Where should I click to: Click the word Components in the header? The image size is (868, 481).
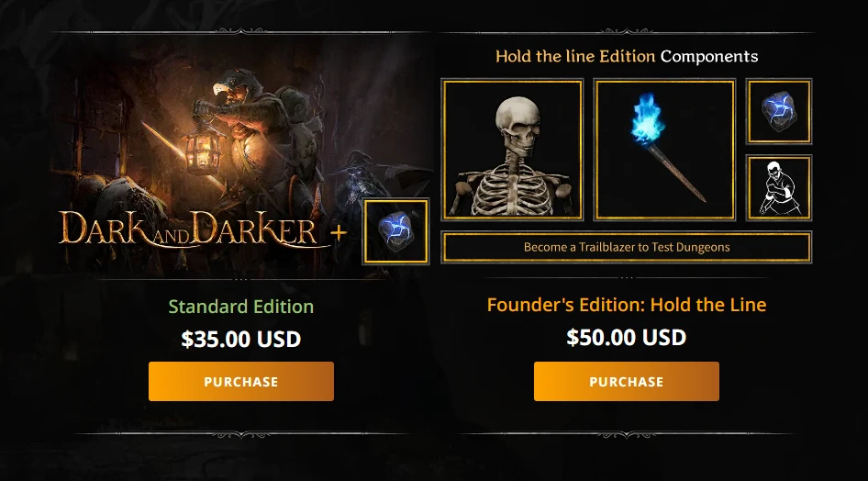click(x=709, y=56)
